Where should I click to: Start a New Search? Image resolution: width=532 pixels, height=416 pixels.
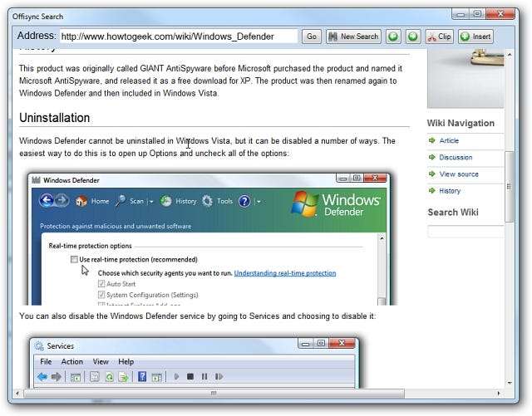(x=353, y=37)
